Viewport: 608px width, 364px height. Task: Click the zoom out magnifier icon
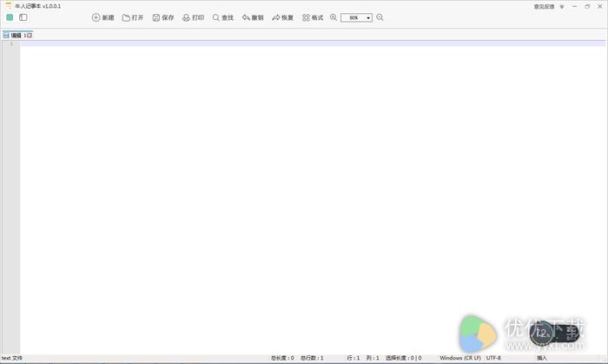(x=380, y=17)
